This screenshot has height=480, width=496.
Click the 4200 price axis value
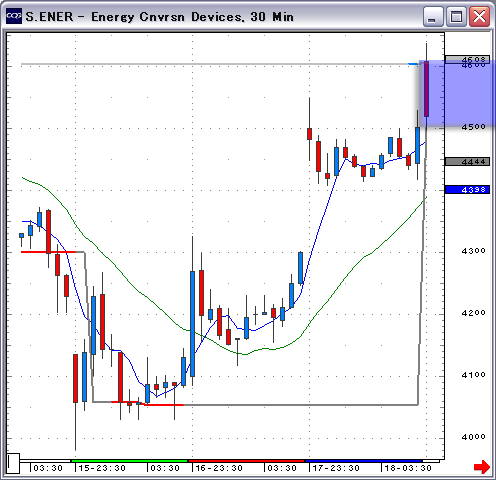(474, 313)
